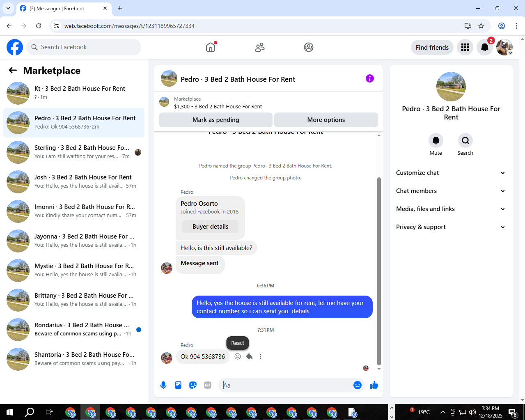Expand the Customize chat section
The width and height of the screenshot is (525, 420).
tap(450, 173)
